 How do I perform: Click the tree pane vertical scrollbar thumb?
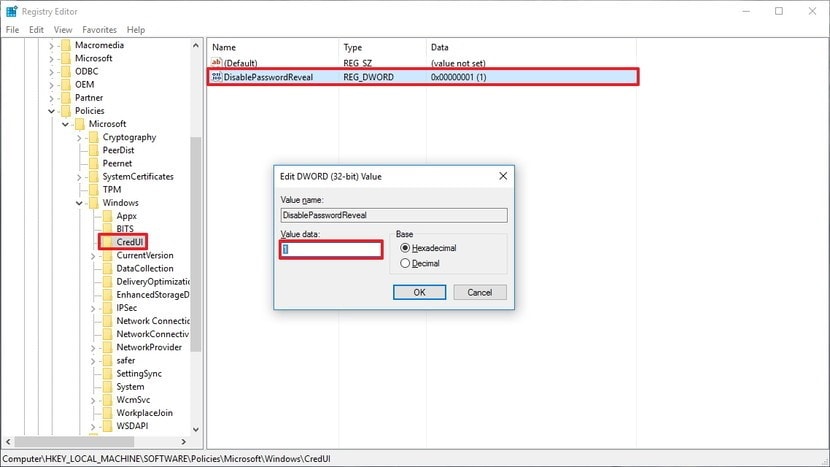[x=195, y=244]
